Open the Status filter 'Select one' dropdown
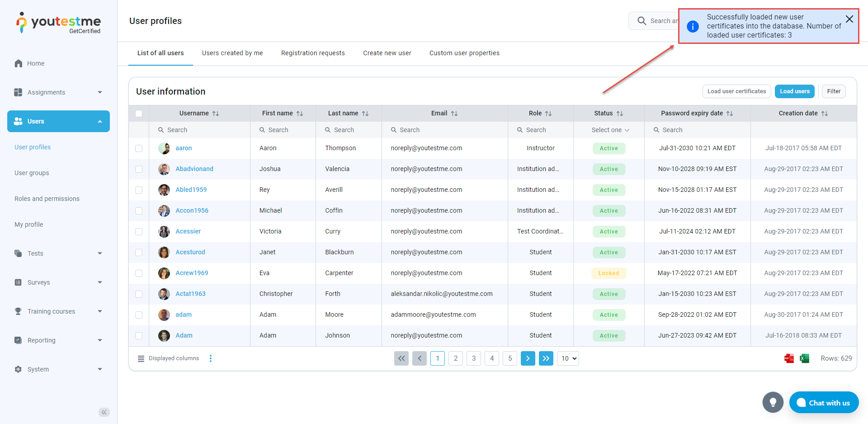Viewport: 868px width, 424px height. pos(609,130)
